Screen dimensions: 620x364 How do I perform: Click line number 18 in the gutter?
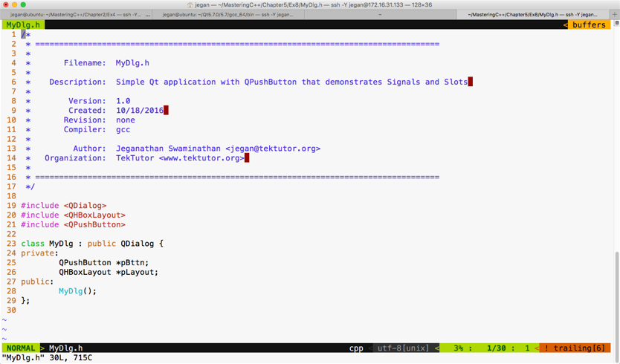coord(11,196)
